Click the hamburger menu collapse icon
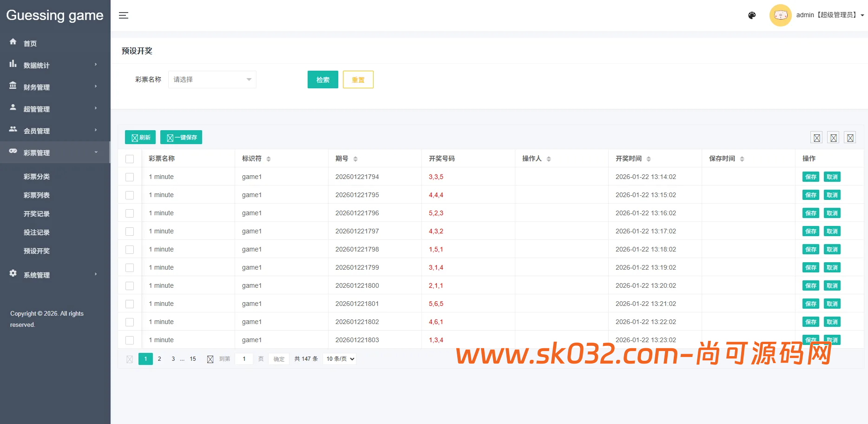 coord(123,15)
